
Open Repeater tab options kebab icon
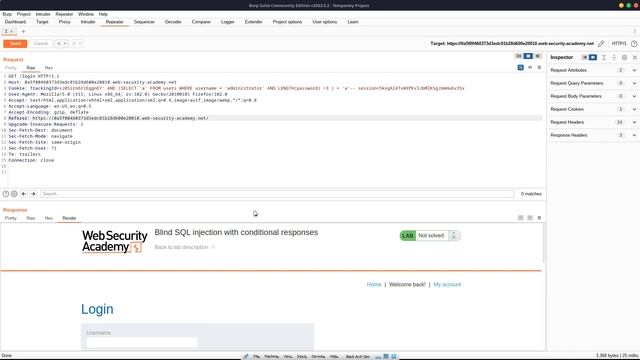634,31
